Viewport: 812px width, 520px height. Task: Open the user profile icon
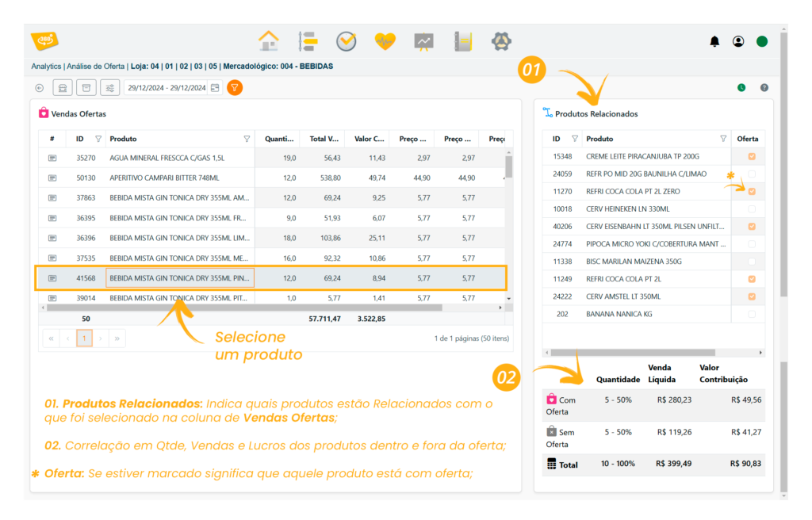738,41
